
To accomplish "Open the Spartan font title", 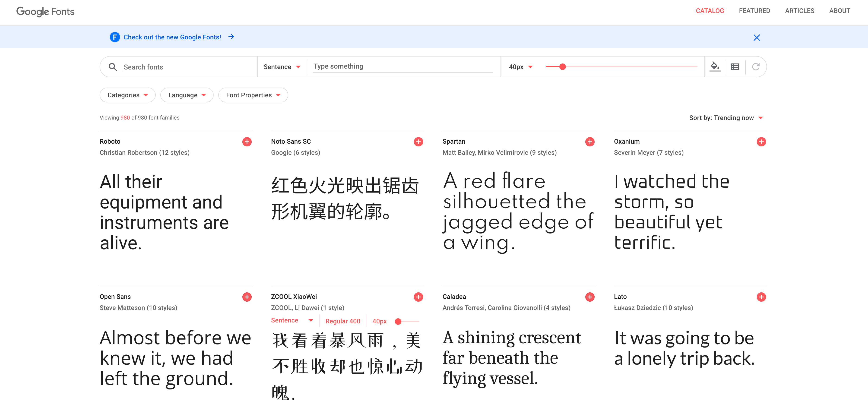I will [453, 142].
